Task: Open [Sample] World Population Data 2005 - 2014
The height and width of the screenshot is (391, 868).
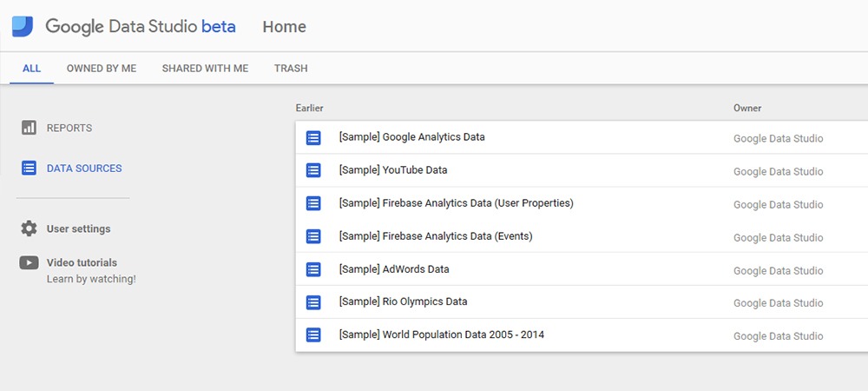Action: [x=441, y=335]
